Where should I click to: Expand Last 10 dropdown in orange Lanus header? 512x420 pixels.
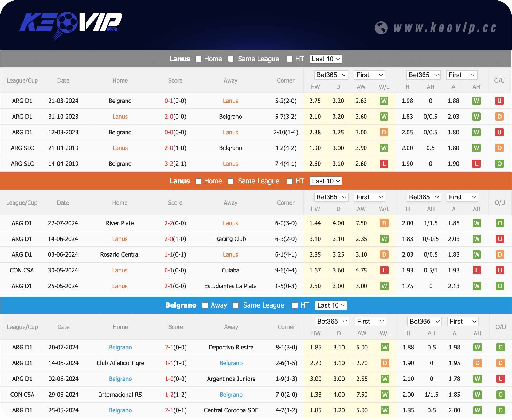[326, 181]
